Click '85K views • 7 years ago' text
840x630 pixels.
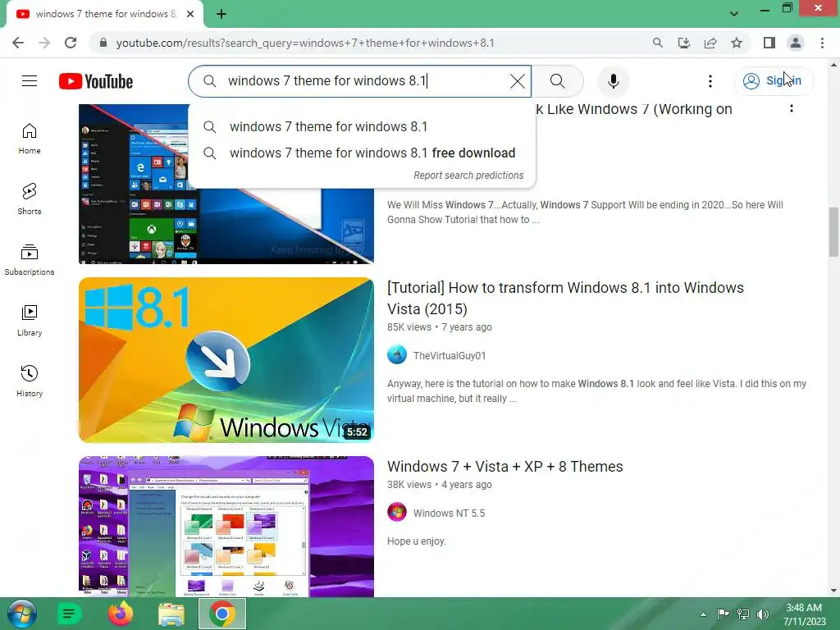point(440,327)
